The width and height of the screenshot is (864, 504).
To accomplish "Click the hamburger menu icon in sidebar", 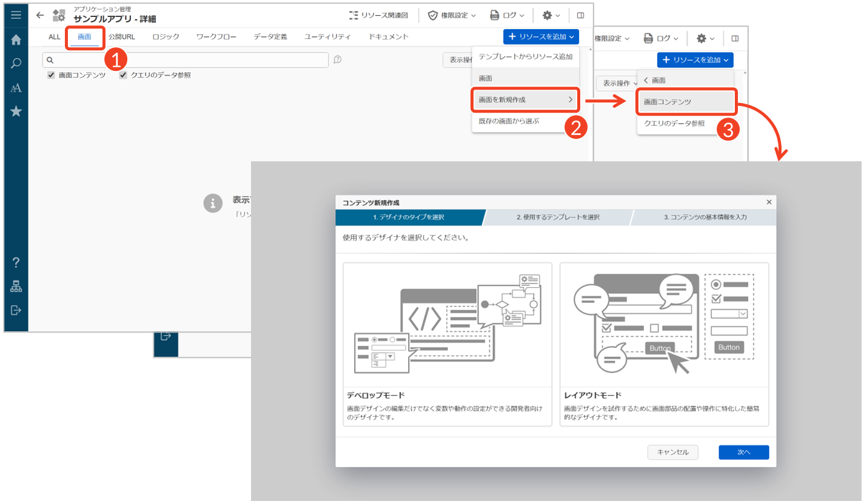I will pos(16,15).
